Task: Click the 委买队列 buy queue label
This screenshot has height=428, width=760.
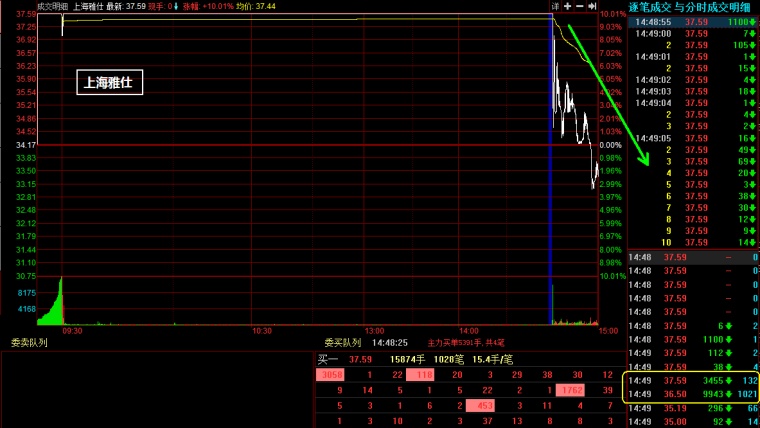Action: (x=343, y=343)
